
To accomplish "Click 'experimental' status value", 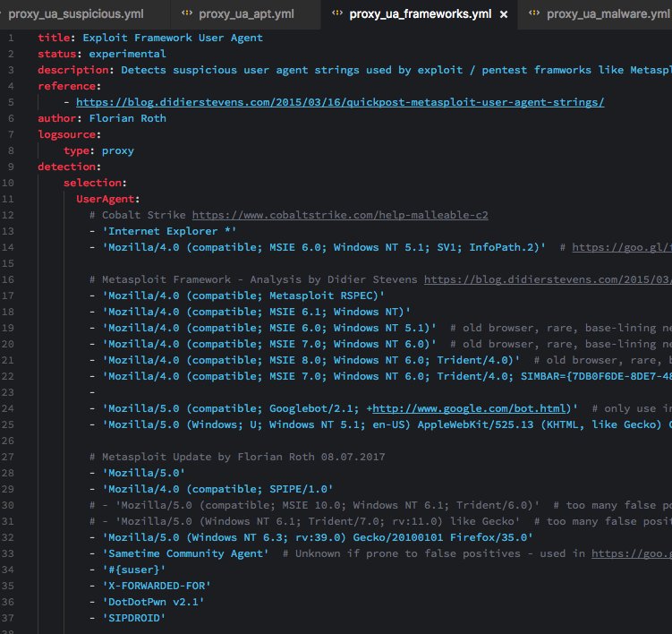I will click(x=127, y=54).
